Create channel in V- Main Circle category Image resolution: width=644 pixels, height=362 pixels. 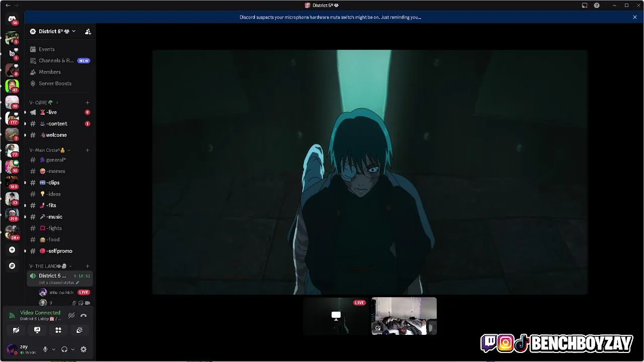88,150
